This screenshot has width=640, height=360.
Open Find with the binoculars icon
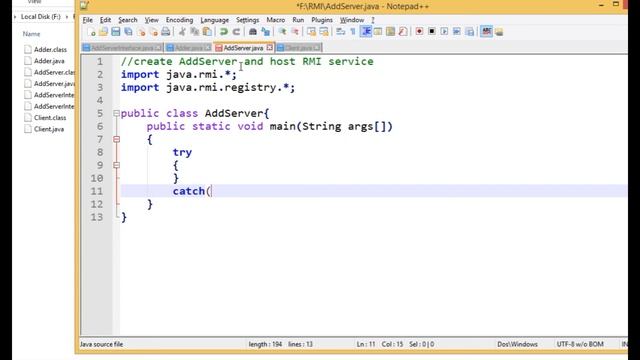coord(253,32)
